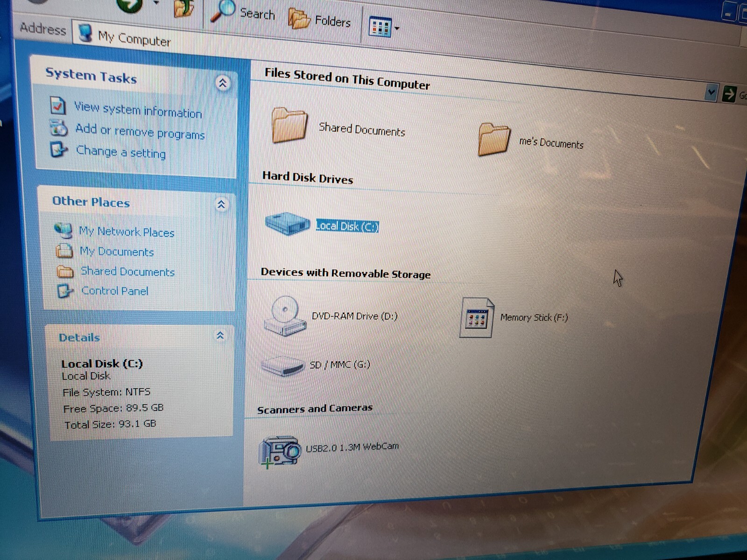Select the Memory Stick (F:) icon
This screenshot has height=560, width=747.
coord(477,318)
